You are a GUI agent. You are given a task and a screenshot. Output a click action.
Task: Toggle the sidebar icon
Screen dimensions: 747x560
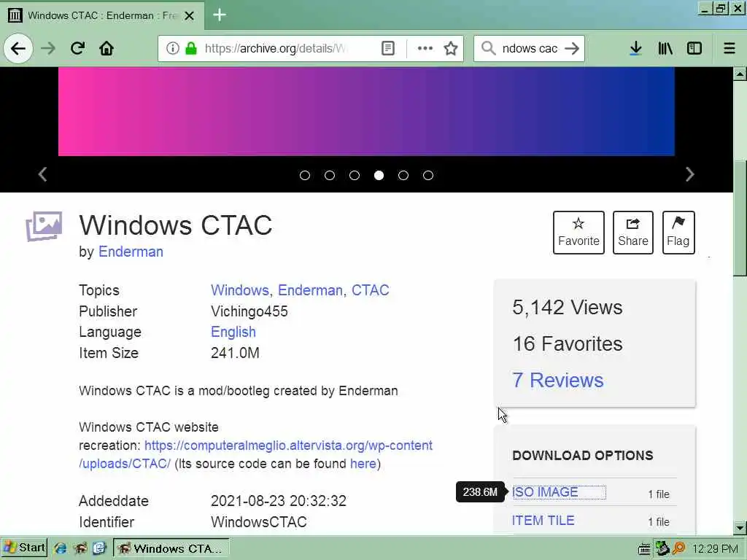[x=694, y=48]
